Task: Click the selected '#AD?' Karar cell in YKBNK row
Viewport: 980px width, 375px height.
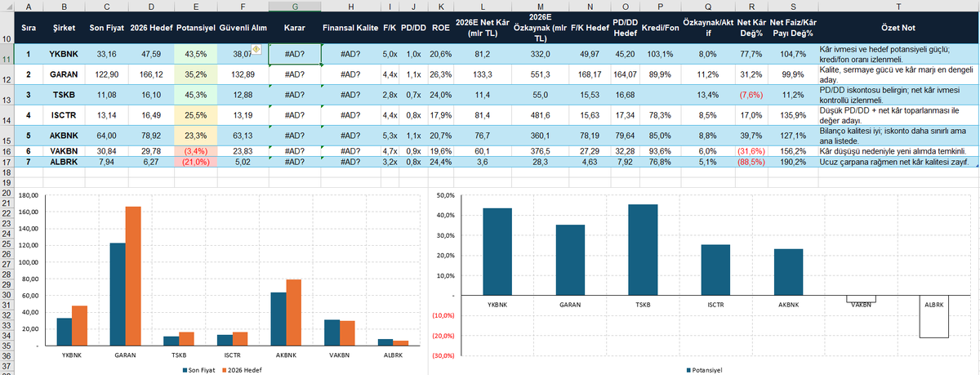Action: pyautogui.click(x=294, y=55)
